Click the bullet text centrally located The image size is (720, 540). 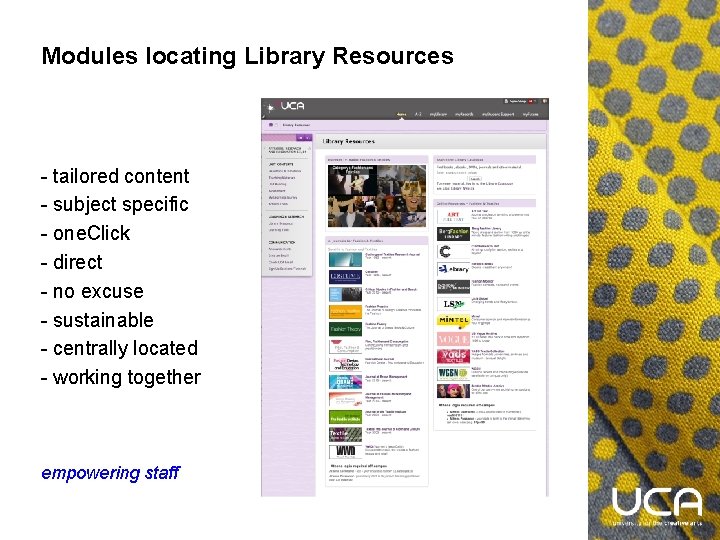click(125, 349)
